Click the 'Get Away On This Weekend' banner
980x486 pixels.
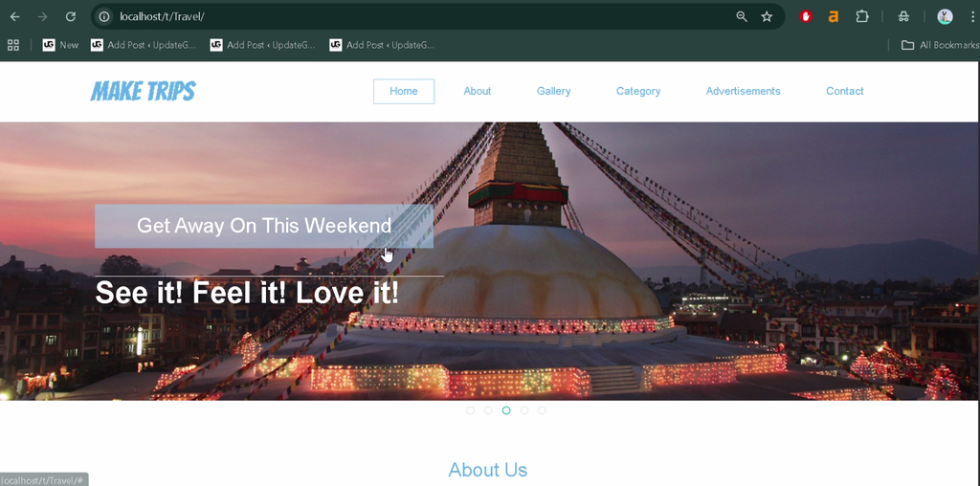(264, 226)
